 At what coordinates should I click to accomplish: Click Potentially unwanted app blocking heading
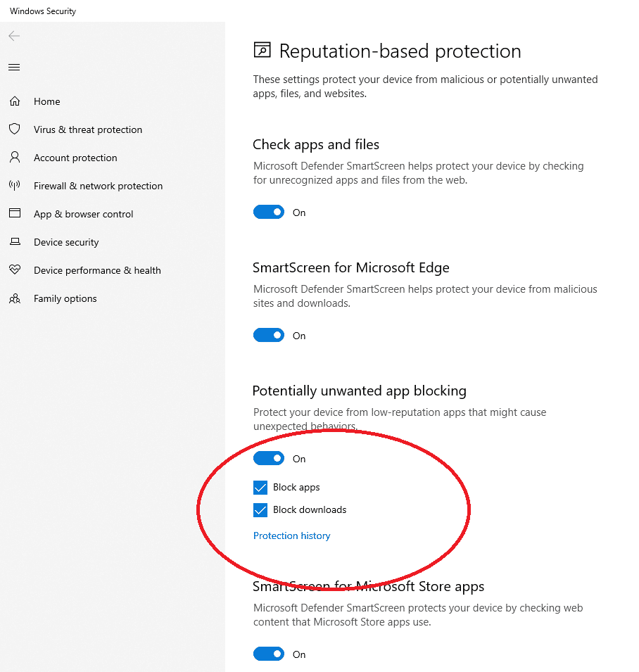point(360,391)
